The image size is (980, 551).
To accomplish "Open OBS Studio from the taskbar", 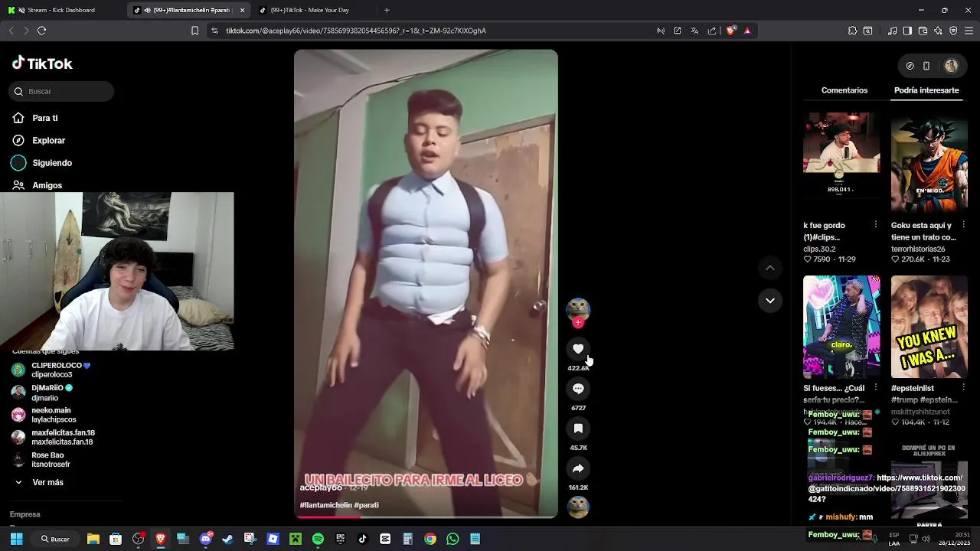I will click(138, 539).
